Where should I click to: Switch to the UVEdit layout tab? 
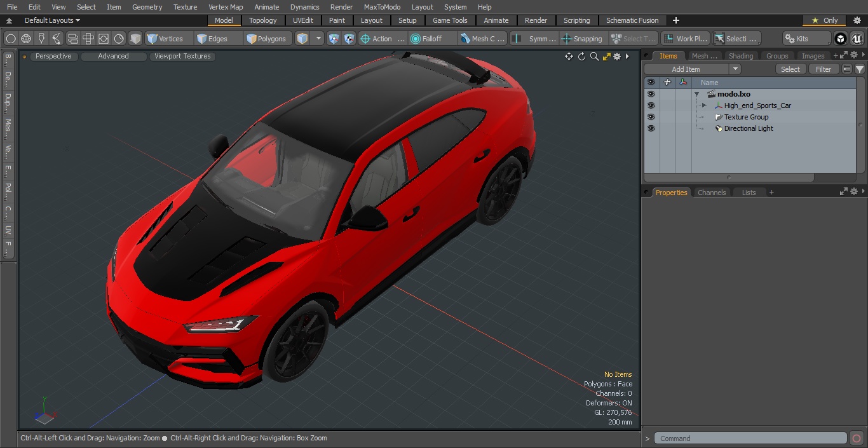(x=303, y=20)
